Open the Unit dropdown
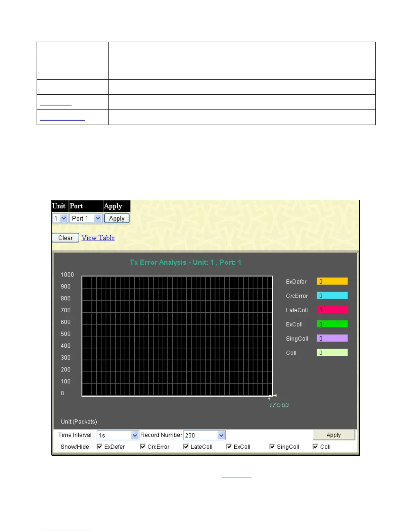The image size is (411, 532). click(60, 218)
